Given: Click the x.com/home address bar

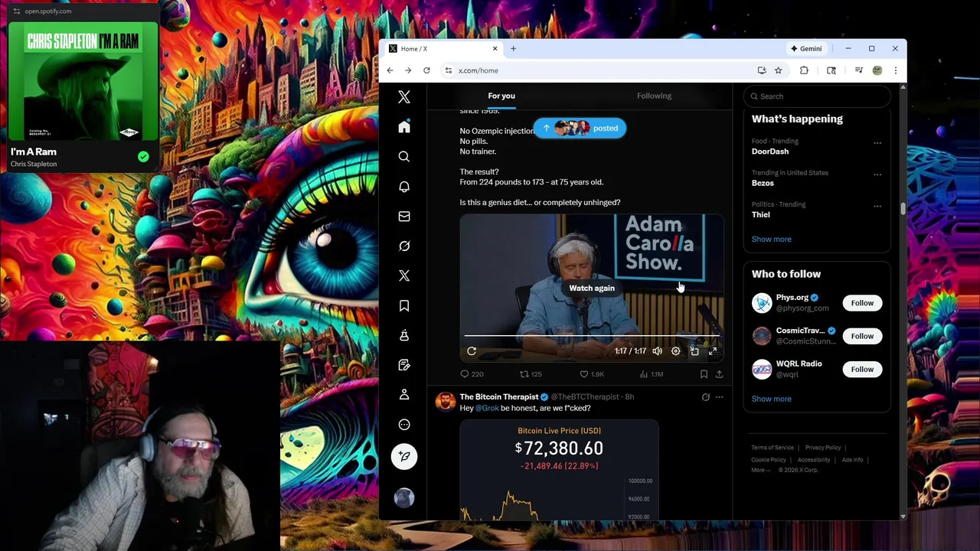Looking at the screenshot, I should 597,70.
